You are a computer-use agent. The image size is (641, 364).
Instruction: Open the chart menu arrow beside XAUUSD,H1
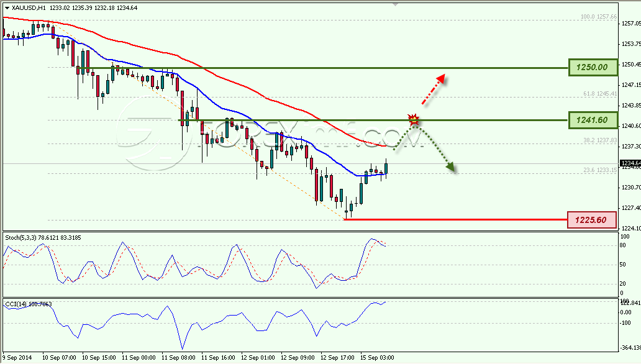pos(7,8)
